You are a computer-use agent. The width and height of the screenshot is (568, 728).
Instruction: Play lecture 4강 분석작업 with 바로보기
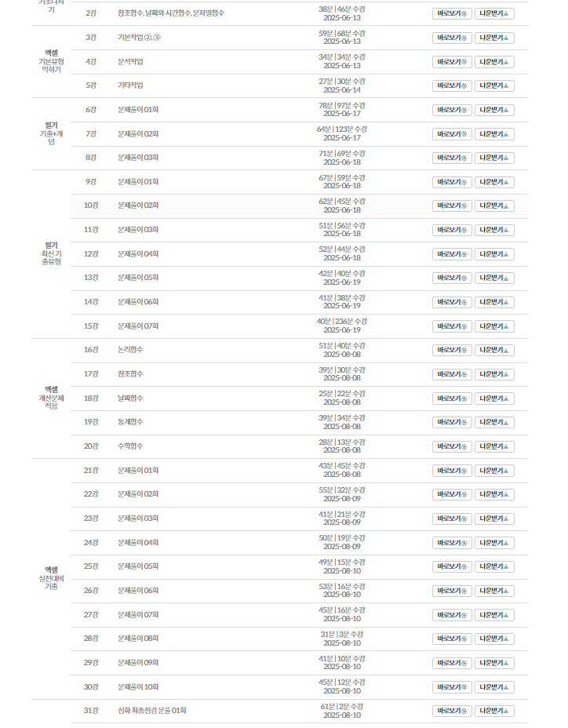(x=452, y=62)
